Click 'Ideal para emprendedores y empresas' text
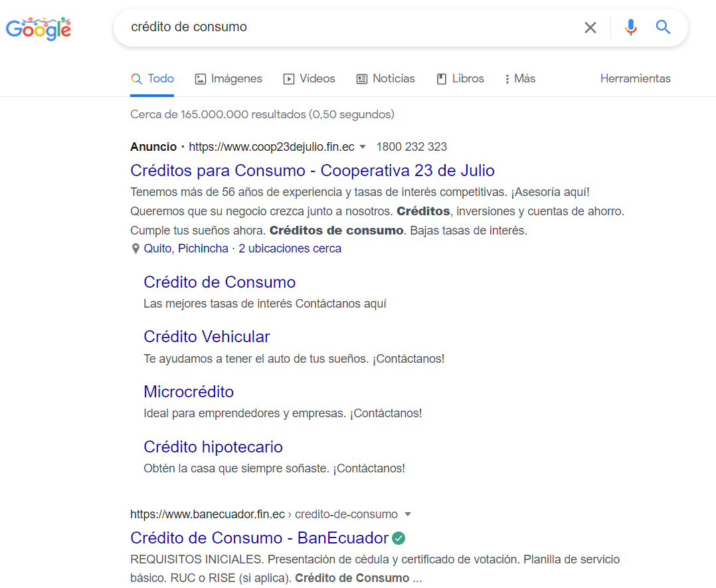 (x=244, y=413)
